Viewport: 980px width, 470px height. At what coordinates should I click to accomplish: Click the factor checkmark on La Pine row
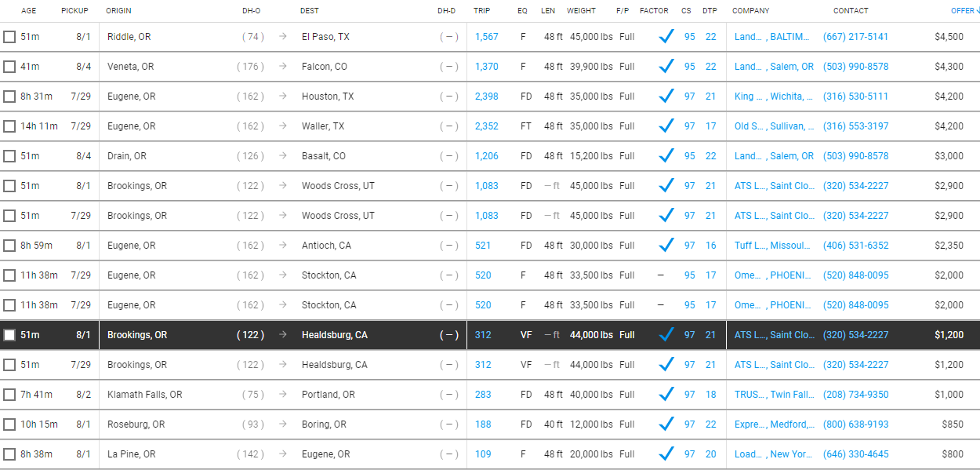point(666,454)
